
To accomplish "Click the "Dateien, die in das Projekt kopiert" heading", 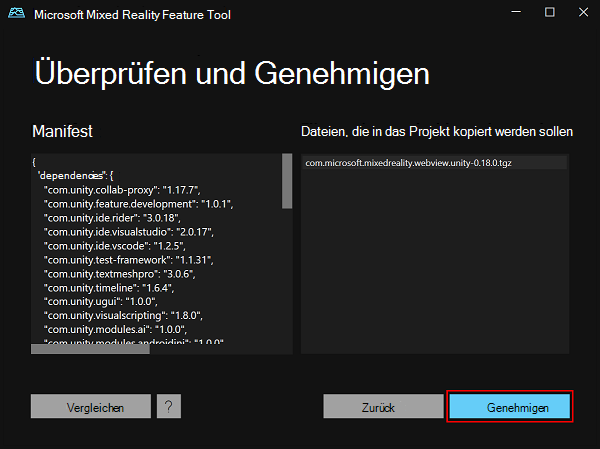I will (437, 132).
